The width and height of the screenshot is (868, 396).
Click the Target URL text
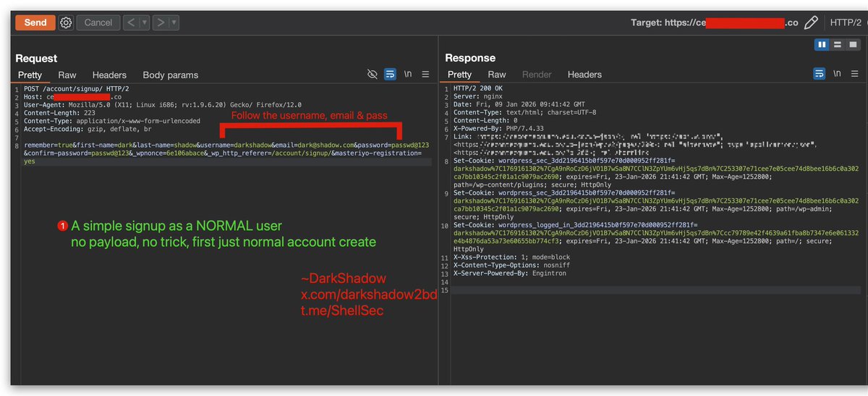tap(715, 22)
